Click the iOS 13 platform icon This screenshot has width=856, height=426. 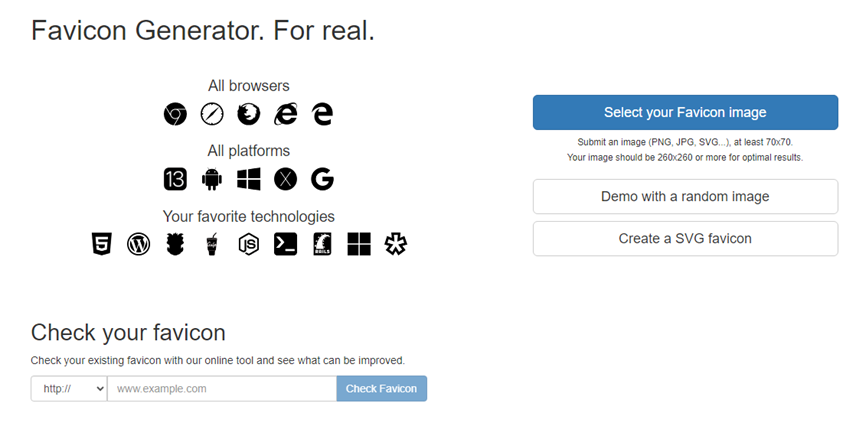coord(175,179)
